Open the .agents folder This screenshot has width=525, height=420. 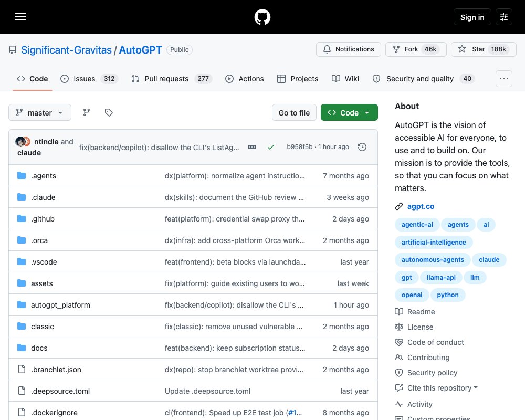point(44,176)
